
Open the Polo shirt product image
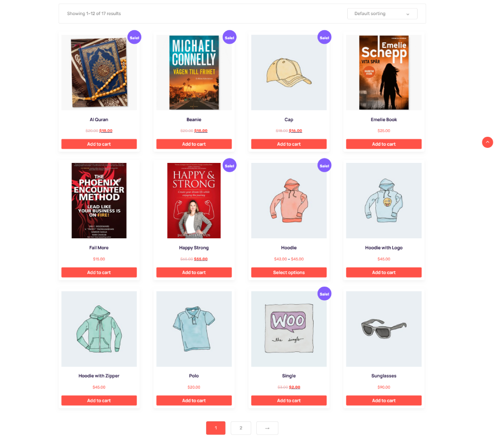pos(194,329)
